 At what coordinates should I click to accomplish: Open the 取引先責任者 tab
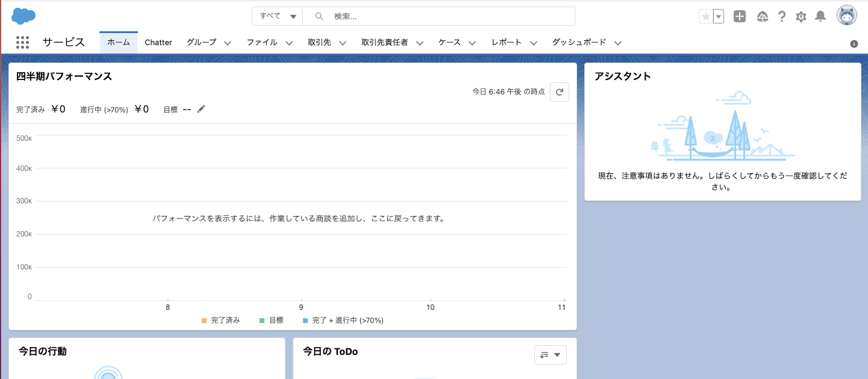pos(384,42)
